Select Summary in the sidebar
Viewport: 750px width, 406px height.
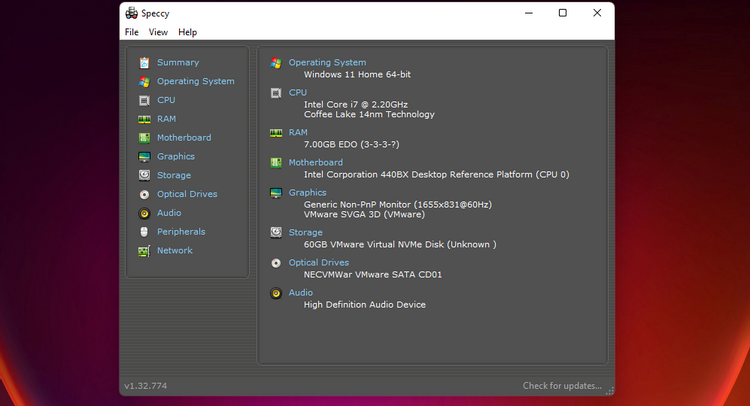(x=178, y=63)
